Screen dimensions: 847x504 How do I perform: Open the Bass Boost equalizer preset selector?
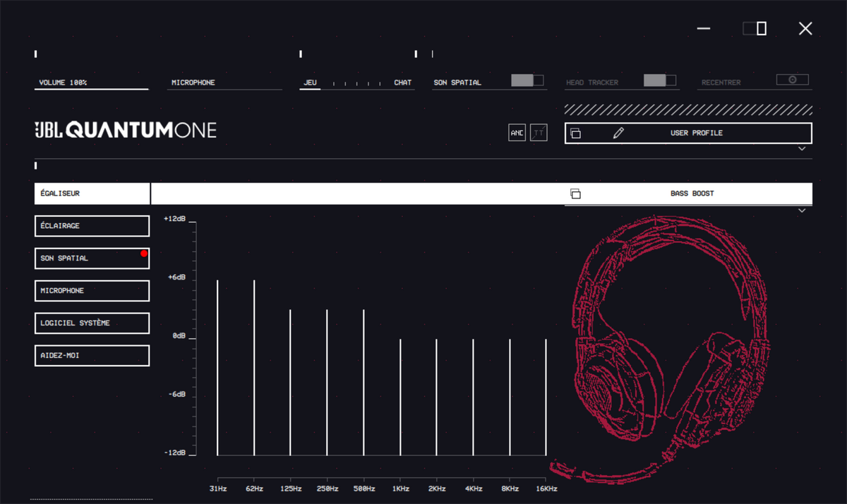click(x=688, y=193)
